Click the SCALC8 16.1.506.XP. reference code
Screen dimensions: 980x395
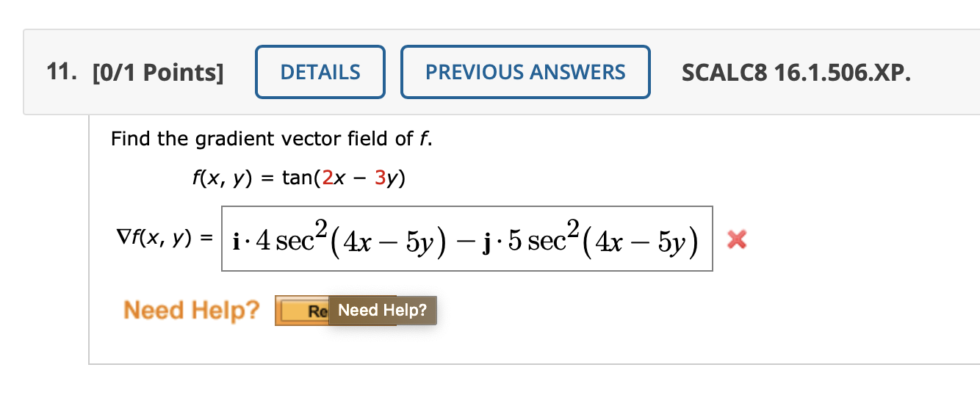[x=796, y=73]
